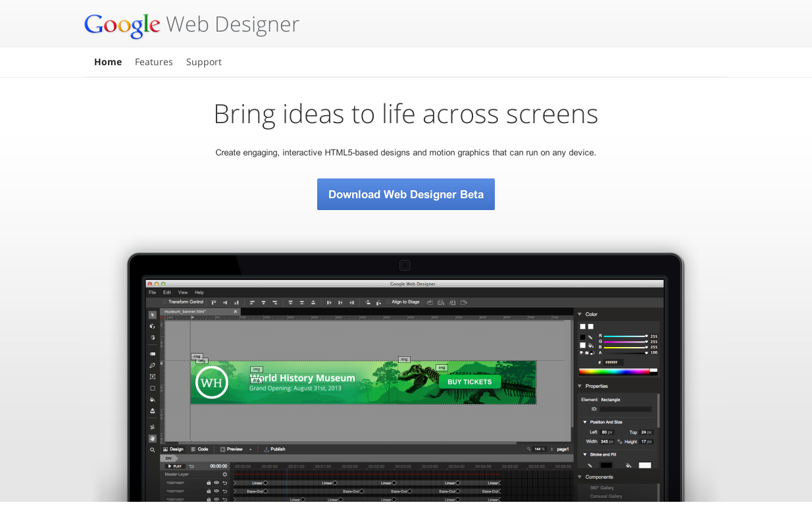The width and height of the screenshot is (812, 513).
Task: Lock the canvas layer with Ease-Out keyframes
Action: pos(209,491)
